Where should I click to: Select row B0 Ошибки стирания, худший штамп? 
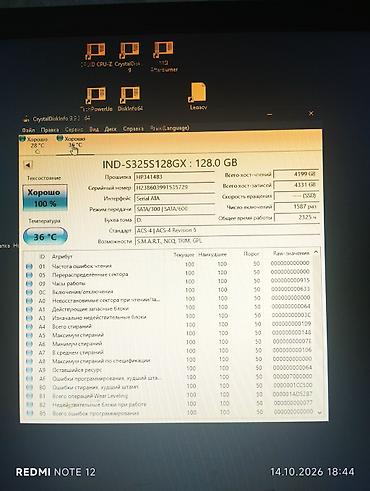coord(169,387)
